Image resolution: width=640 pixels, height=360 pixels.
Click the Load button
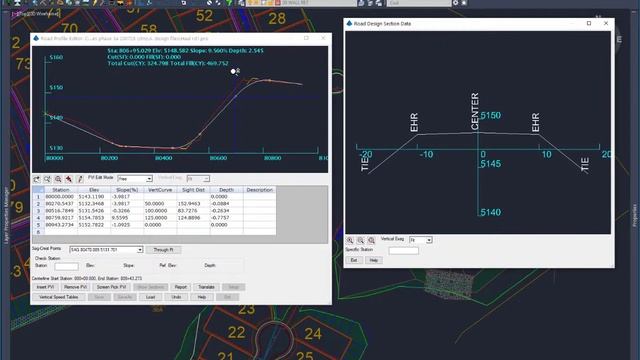point(151,297)
